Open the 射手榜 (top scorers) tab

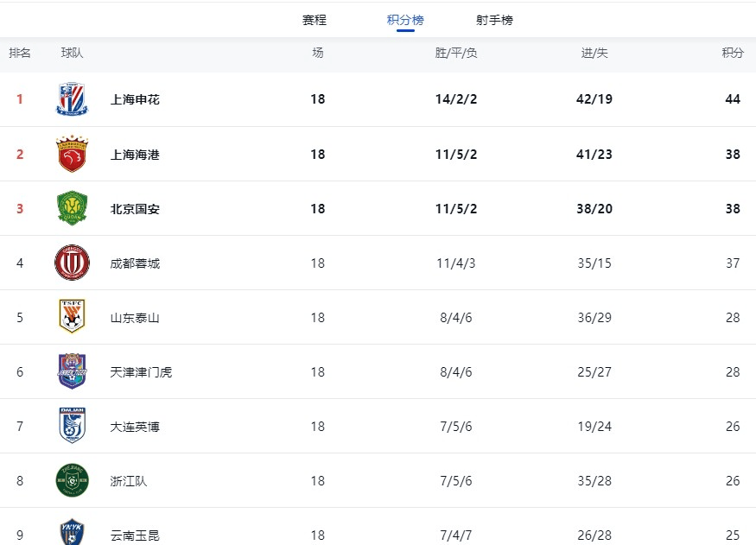click(x=494, y=20)
